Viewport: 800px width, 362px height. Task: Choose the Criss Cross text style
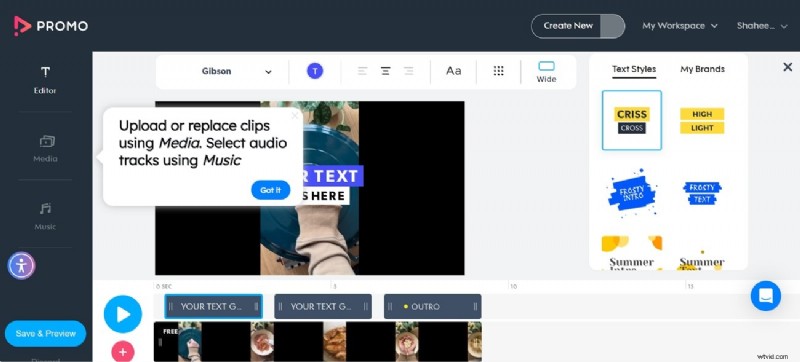tap(632, 120)
